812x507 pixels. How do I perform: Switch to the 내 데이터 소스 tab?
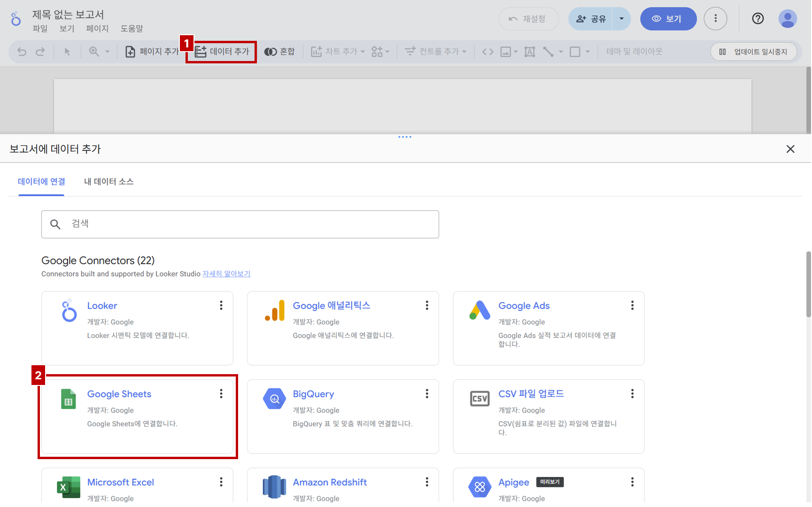(108, 182)
